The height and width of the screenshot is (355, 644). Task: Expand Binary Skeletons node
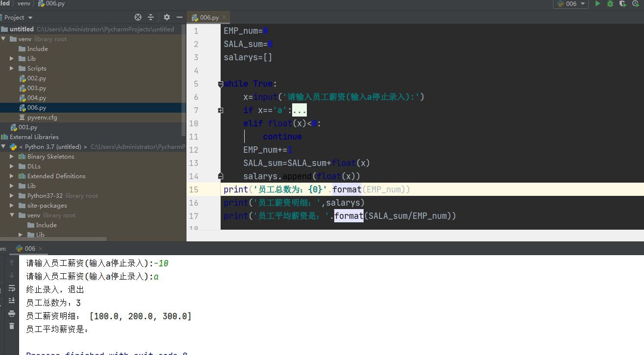click(12, 156)
